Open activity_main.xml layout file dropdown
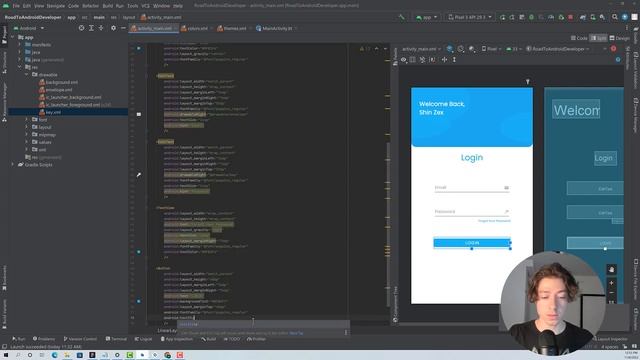The height and width of the screenshot is (360, 640). (421, 49)
